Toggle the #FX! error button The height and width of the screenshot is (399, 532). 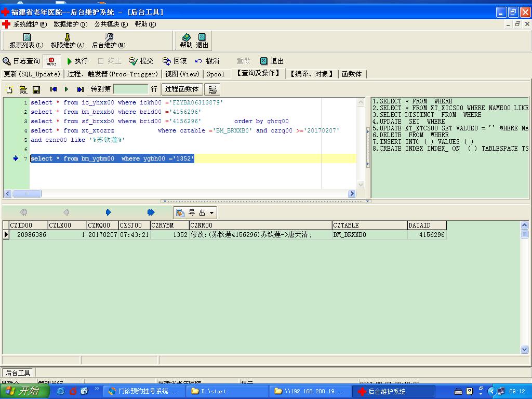tap(51, 61)
